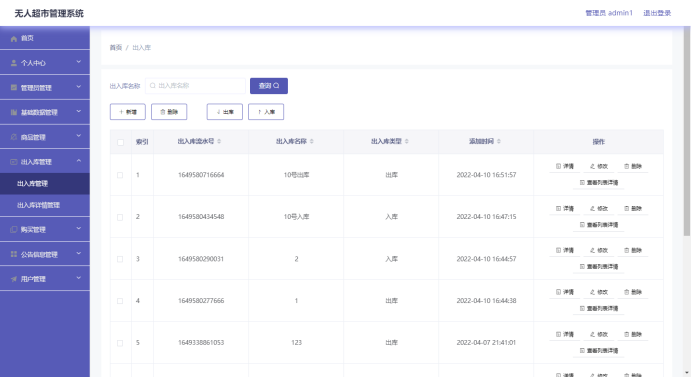
Task: Check the checkbox for row 5
Action: (120, 343)
